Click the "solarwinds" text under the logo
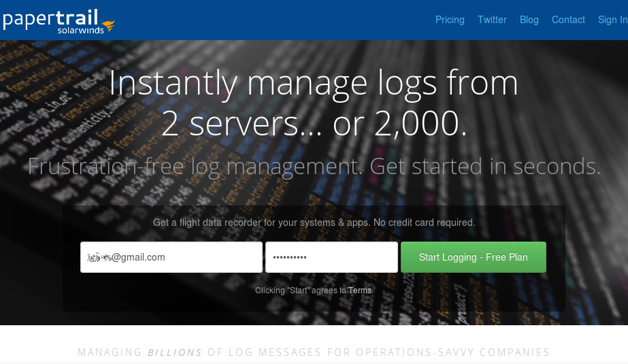 pos(80,31)
